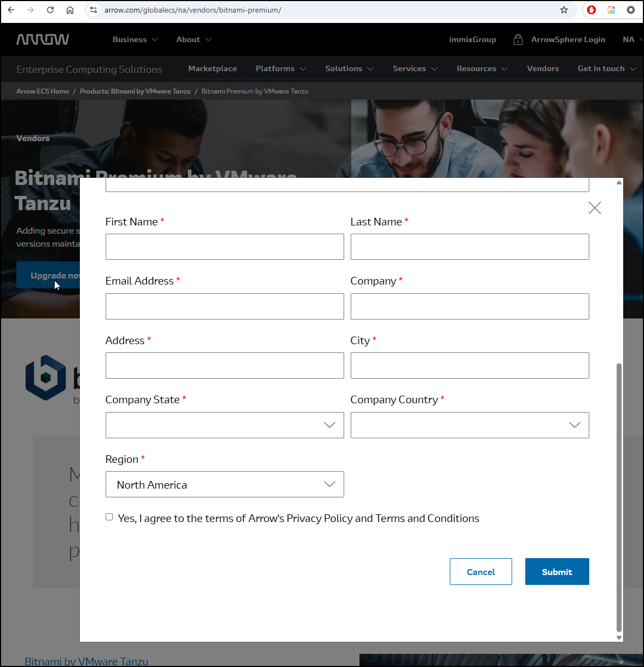
Task: Cancel the form
Action: [481, 572]
